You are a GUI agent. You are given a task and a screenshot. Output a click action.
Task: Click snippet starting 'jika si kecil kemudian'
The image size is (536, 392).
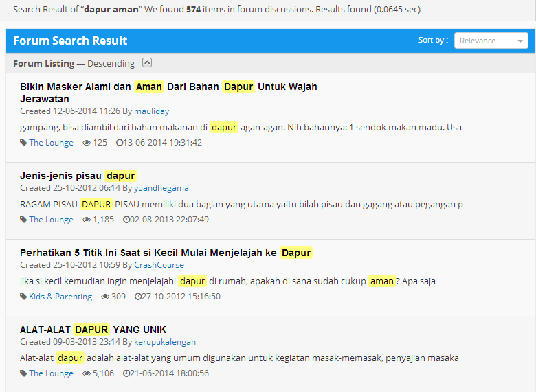[227, 281]
